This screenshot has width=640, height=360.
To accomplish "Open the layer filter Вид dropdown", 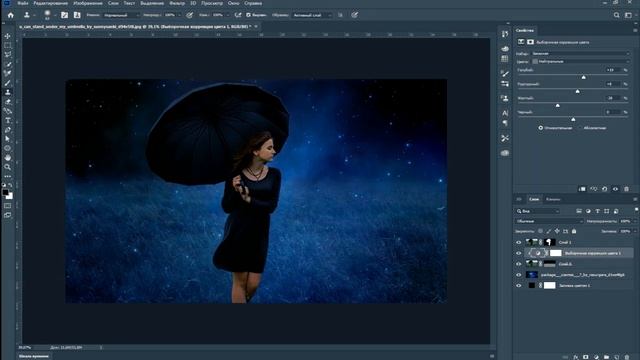I will (537, 211).
